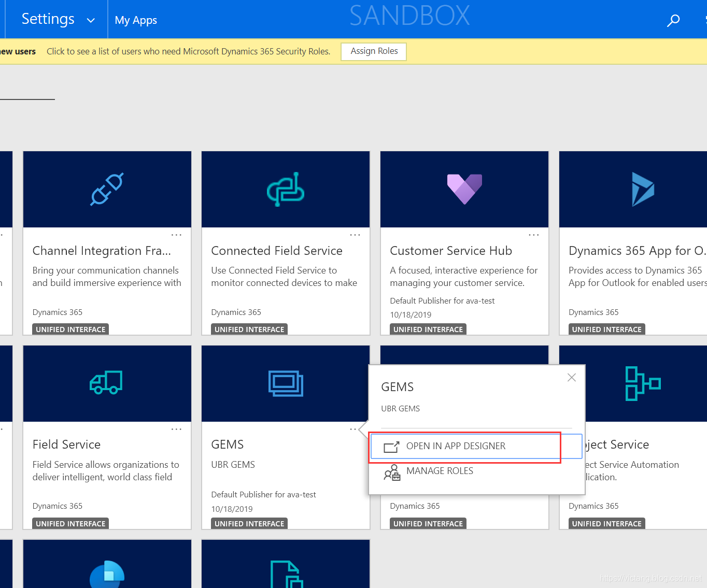Click the security roles notification text

[x=188, y=51]
